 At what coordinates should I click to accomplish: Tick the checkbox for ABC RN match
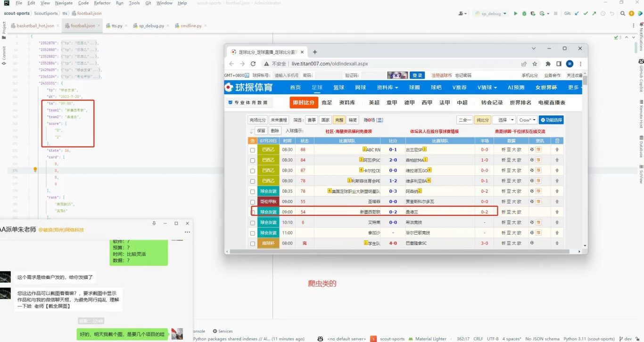253,150
